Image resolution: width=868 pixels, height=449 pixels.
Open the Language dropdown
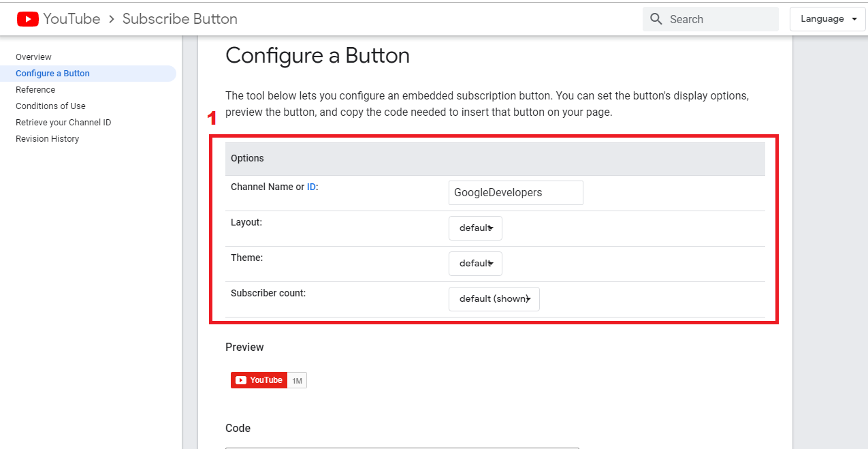[x=827, y=19]
